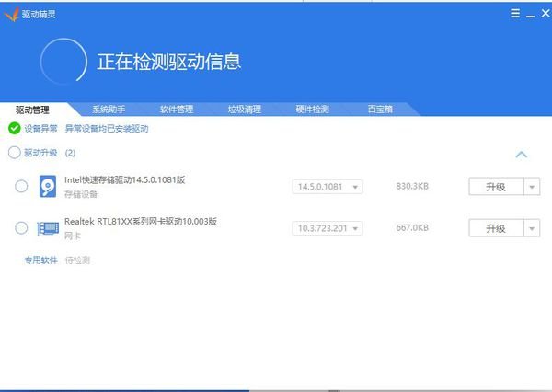Click the 设备异常 label
Image resolution: width=552 pixels, height=392 pixels.
40,128
